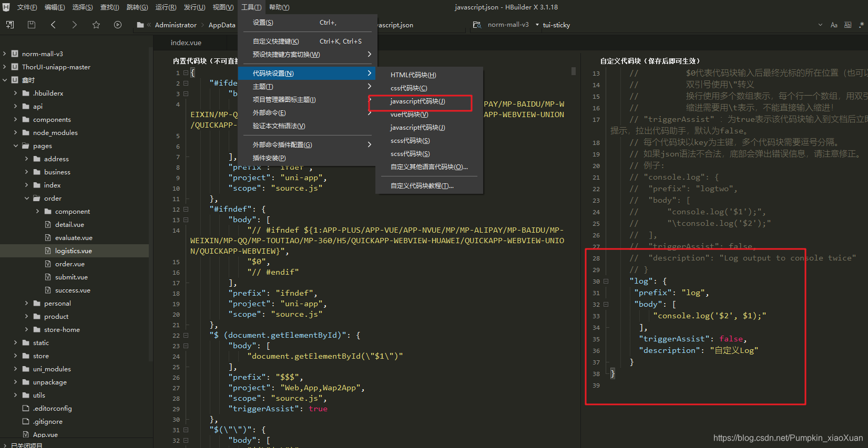
Task: Click the run play icon in toolbar
Action: (x=118, y=25)
